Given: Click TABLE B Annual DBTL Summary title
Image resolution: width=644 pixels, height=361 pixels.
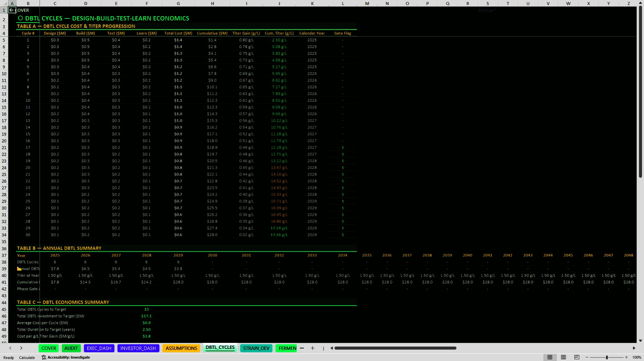Looking at the screenshot, I should point(59,248).
